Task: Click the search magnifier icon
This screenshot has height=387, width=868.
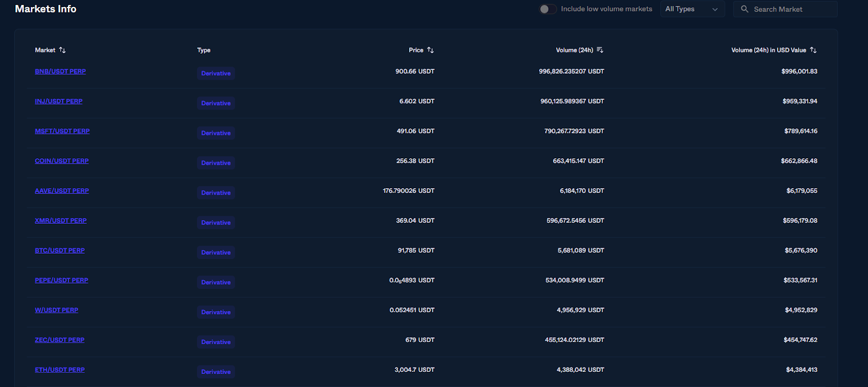Action: (744, 9)
